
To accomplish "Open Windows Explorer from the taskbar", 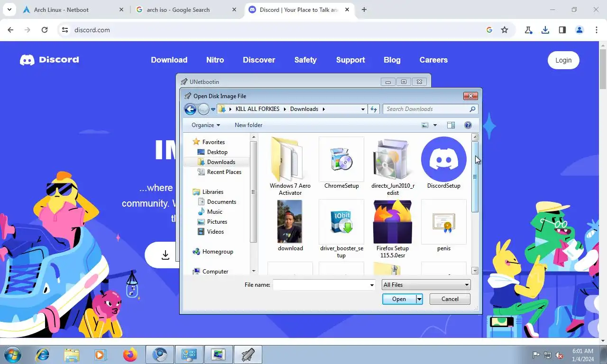I will coord(72,355).
